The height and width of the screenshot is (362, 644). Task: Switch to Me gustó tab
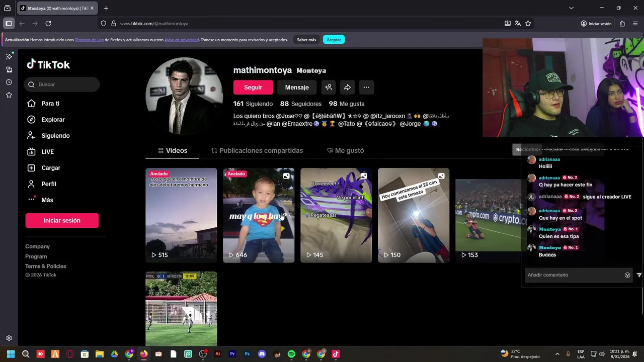tap(345, 150)
